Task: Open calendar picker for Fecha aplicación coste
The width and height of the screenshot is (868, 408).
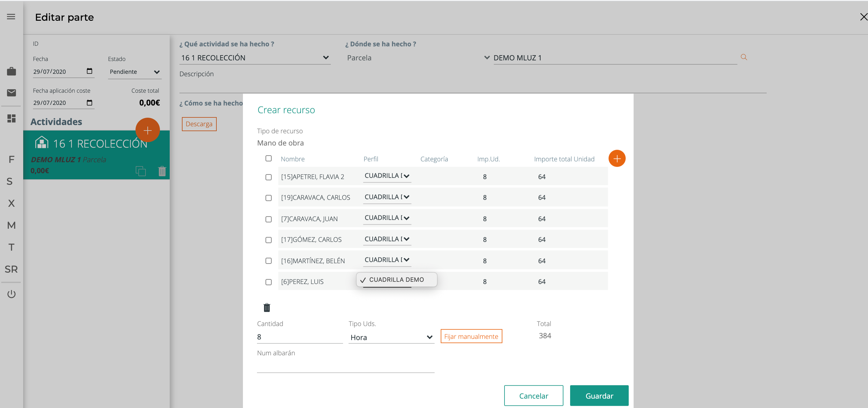Action: tap(89, 103)
